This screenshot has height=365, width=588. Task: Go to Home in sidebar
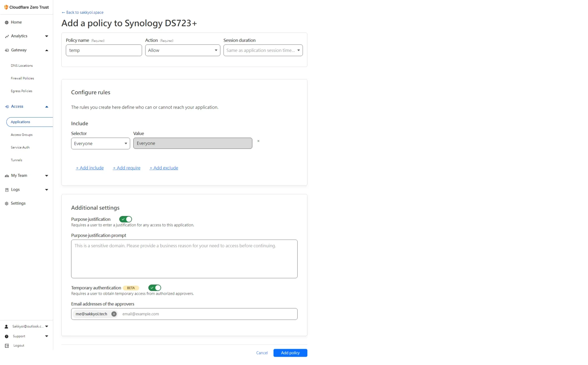pyautogui.click(x=16, y=22)
